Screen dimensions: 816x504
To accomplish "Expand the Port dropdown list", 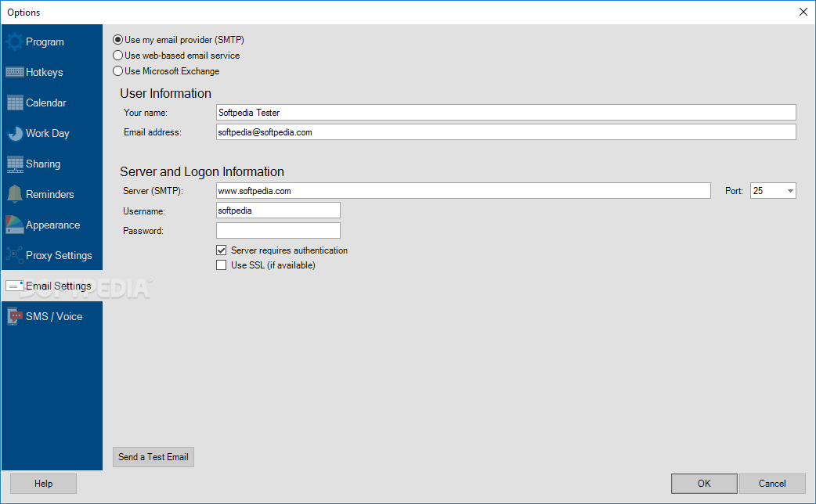I will [790, 191].
